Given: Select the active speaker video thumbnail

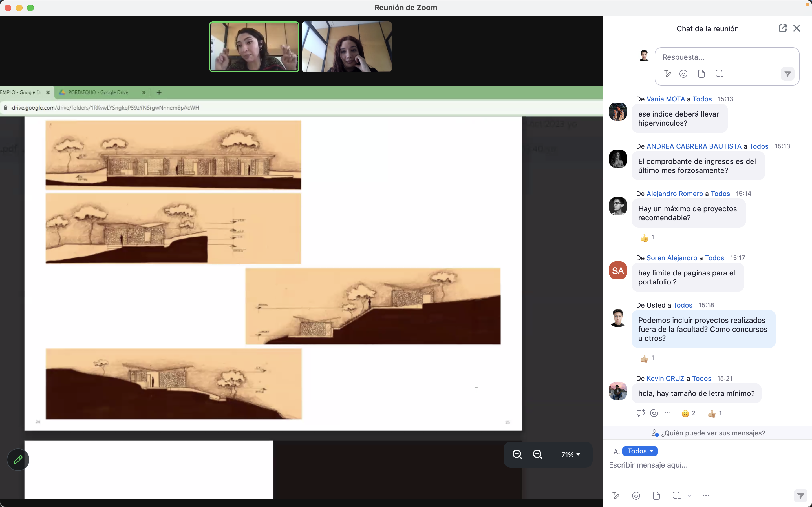Looking at the screenshot, I should click(x=254, y=46).
